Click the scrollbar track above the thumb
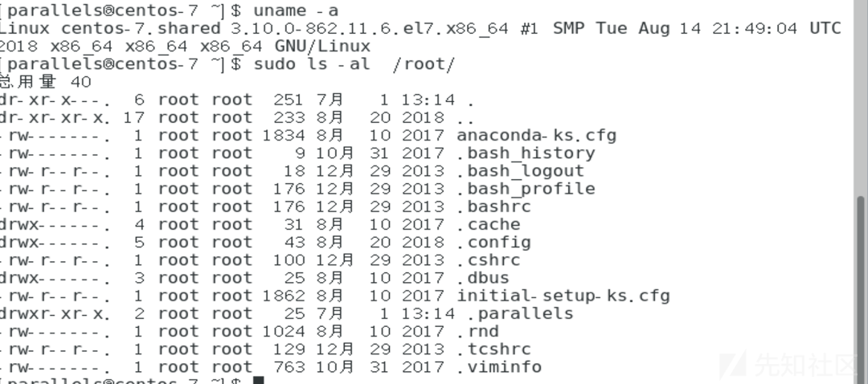Screen dimensions: 868x384 [x=861, y=97]
